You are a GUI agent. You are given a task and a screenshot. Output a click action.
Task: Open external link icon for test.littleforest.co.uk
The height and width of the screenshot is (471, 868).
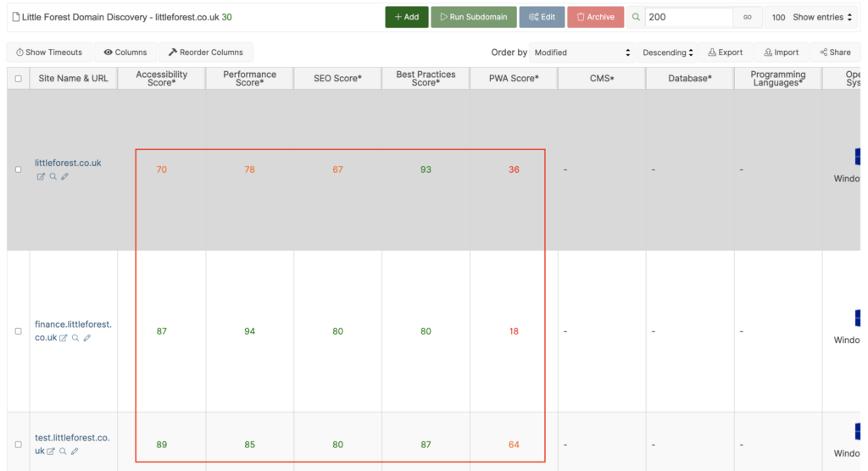[x=50, y=451]
